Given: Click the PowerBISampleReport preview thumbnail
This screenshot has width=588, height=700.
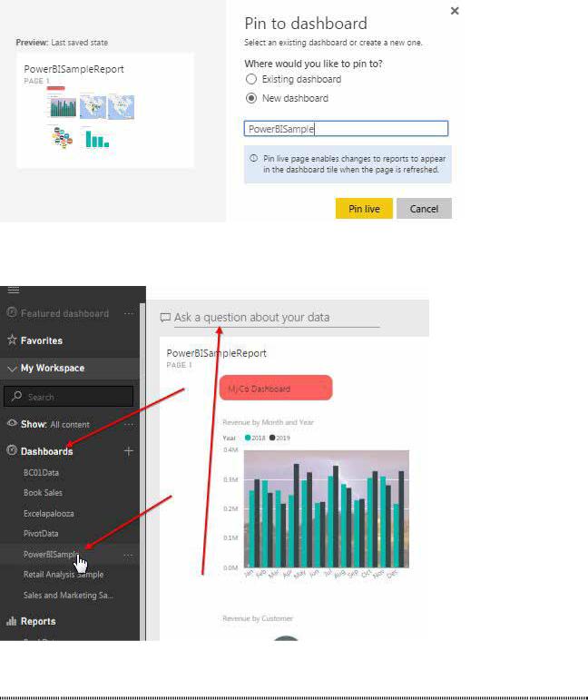Looking at the screenshot, I should point(105,111).
